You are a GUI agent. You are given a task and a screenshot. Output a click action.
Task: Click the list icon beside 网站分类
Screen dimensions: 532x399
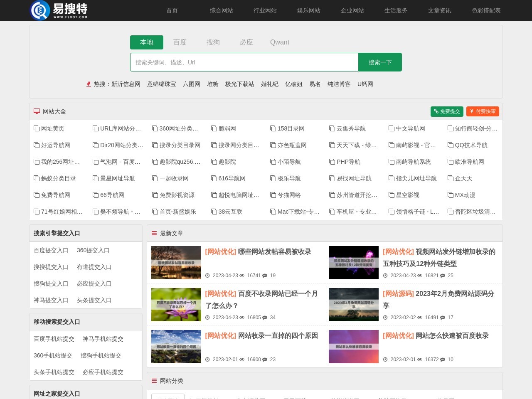(154, 381)
